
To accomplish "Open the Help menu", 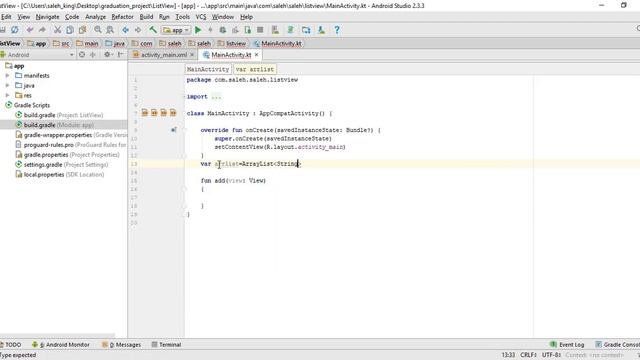I will tap(247, 17).
